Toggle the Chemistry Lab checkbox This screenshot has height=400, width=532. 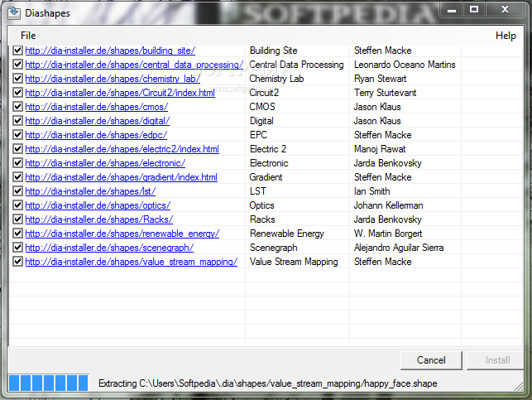click(17, 79)
